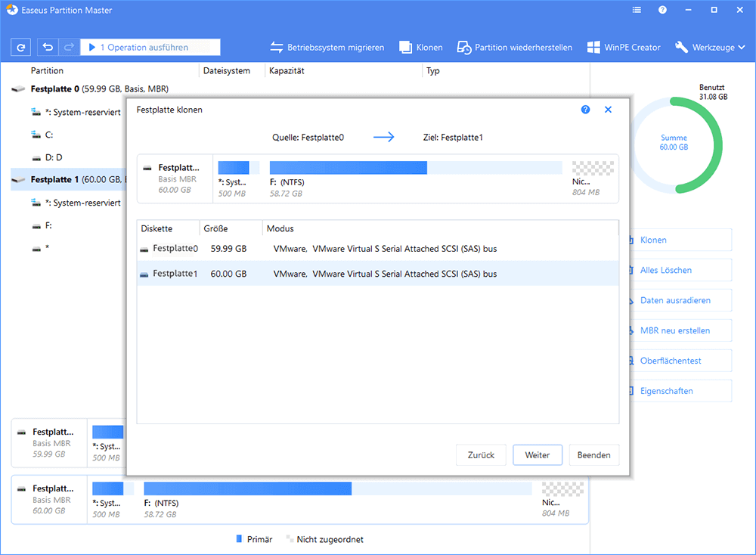Screen dimensions: 756x555
Task: Click MBR neu erstellen in side panel
Action: point(680,330)
